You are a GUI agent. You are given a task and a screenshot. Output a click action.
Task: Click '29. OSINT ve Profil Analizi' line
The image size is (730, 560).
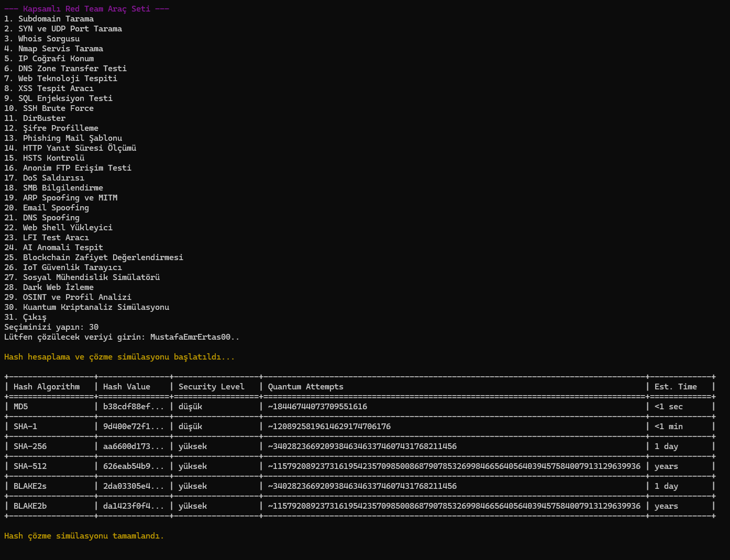68,297
